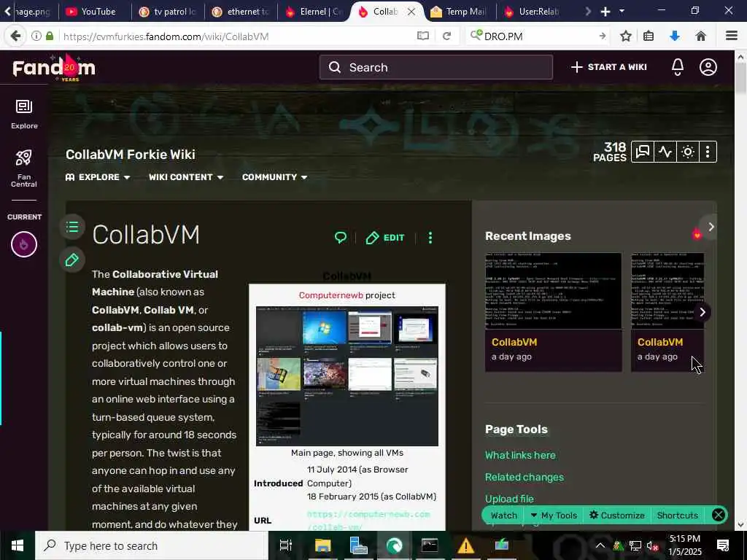Open Windows Start menu
Viewport: 747px width, 560px height.
(18, 545)
